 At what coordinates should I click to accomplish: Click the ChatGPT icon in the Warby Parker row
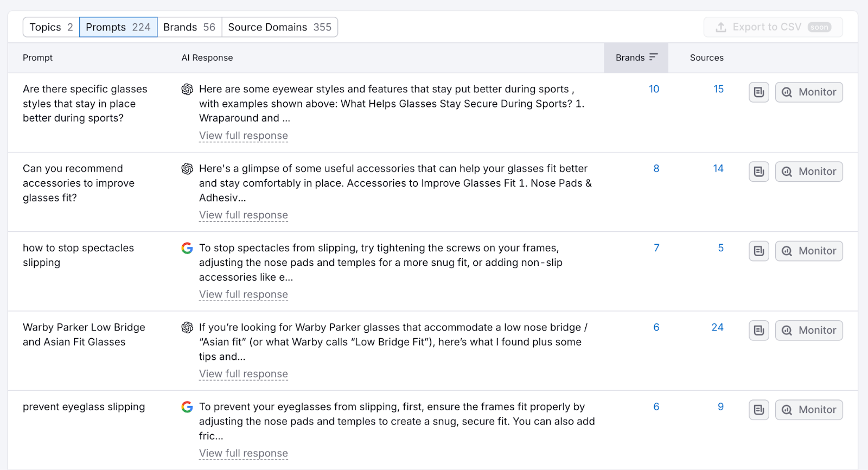pos(187,328)
